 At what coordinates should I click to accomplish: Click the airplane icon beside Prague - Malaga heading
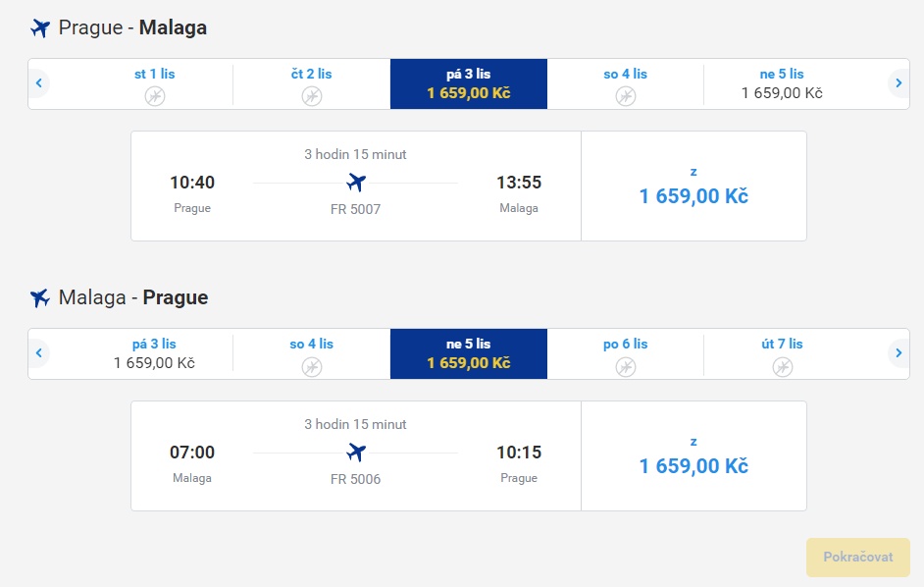40,27
